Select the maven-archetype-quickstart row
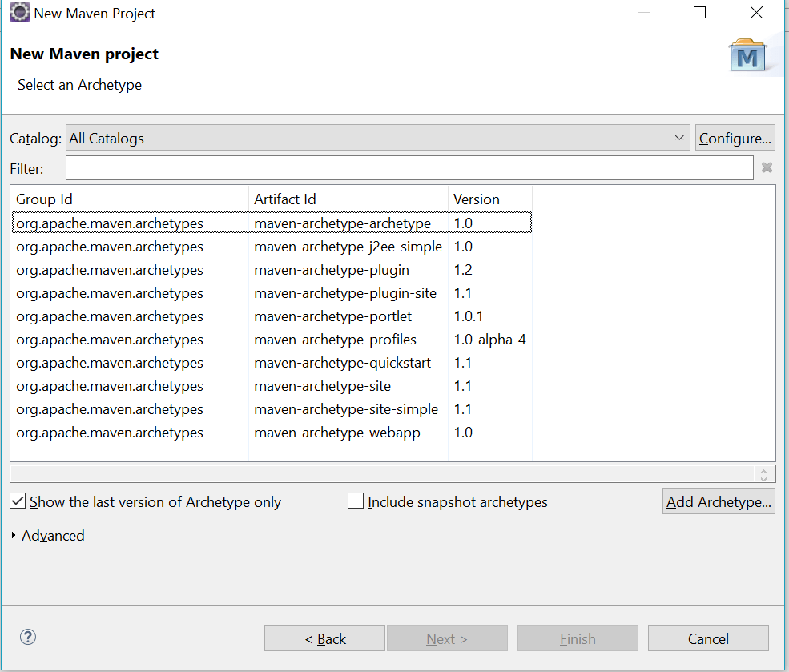The height and width of the screenshot is (672, 789). coord(272,363)
